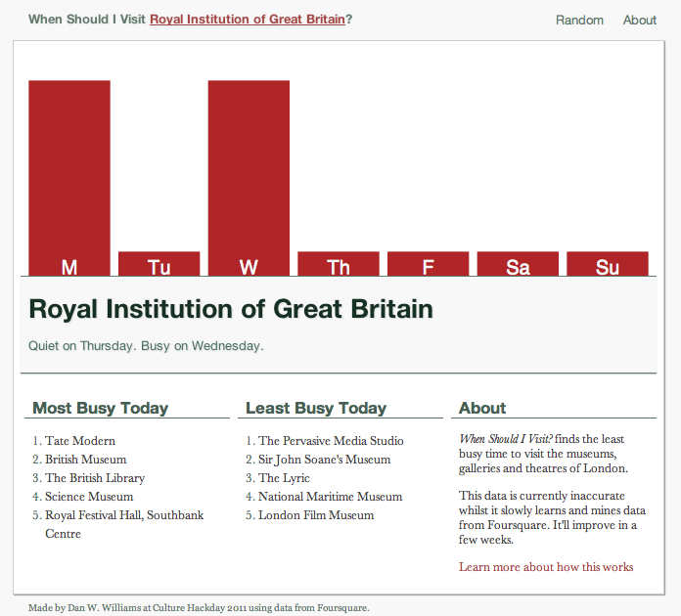Select the Friday bar labeled F
The width and height of the screenshot is (681, 616).
pyautogui.click(x=429, y=263)
